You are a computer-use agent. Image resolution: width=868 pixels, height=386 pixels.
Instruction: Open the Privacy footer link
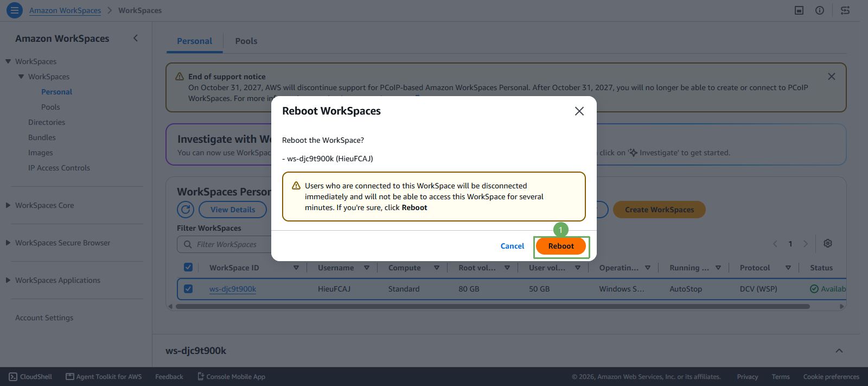tap(748, 377)
